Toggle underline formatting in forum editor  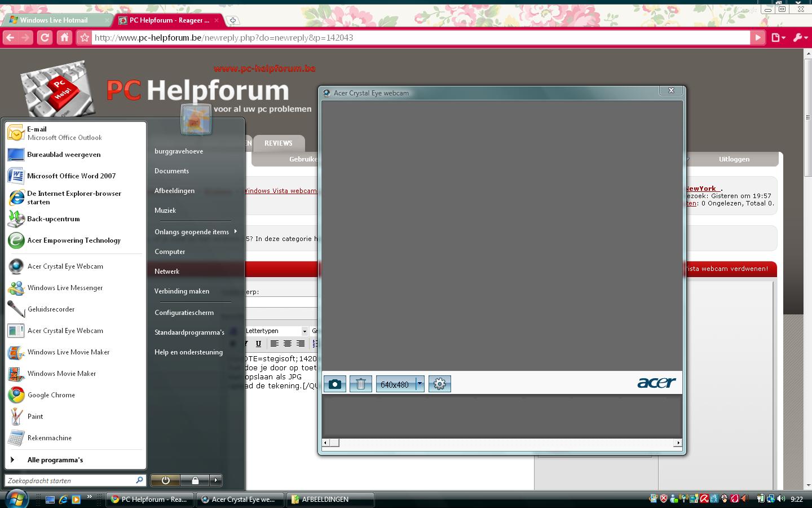point(258,343)
